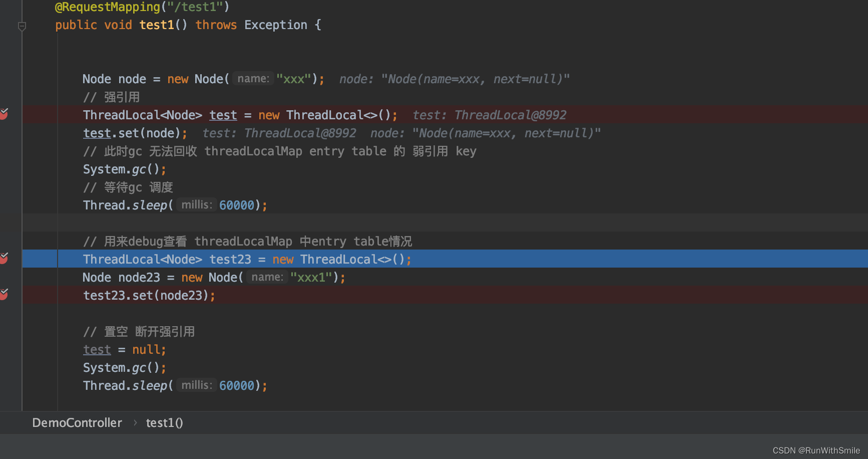This screenshot has height=459, width=868.
Task: Place cursor on "/test1" mapping string
Action: tap(195, 7)
